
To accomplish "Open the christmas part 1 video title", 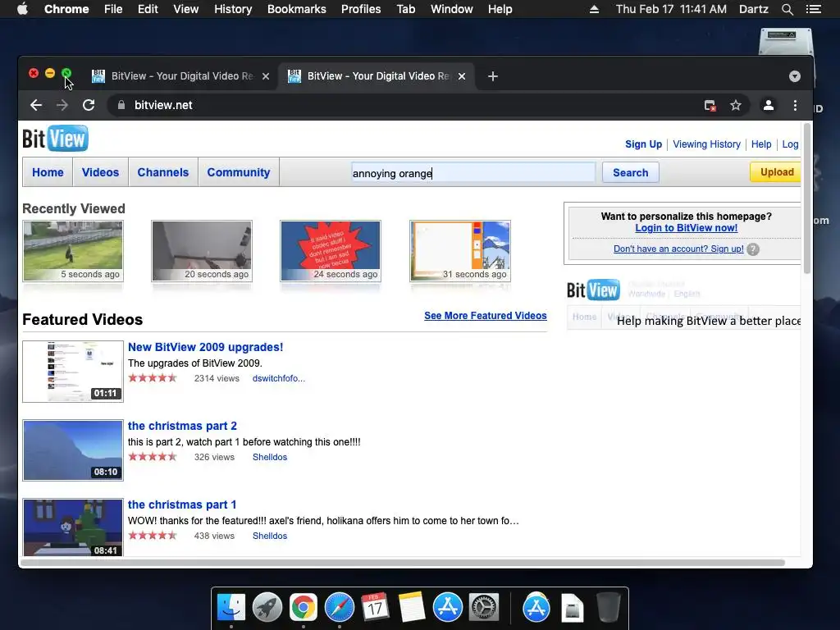I will (182, 504).
